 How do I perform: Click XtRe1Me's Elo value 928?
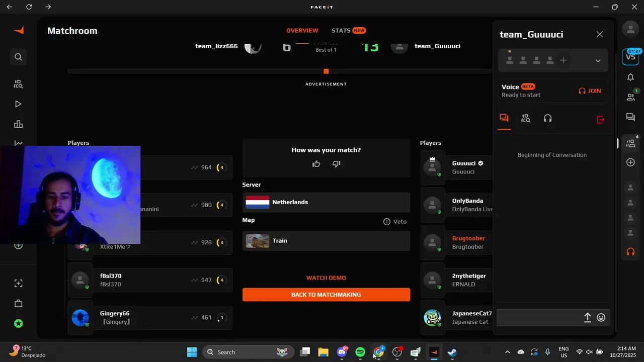pos(206,243)
